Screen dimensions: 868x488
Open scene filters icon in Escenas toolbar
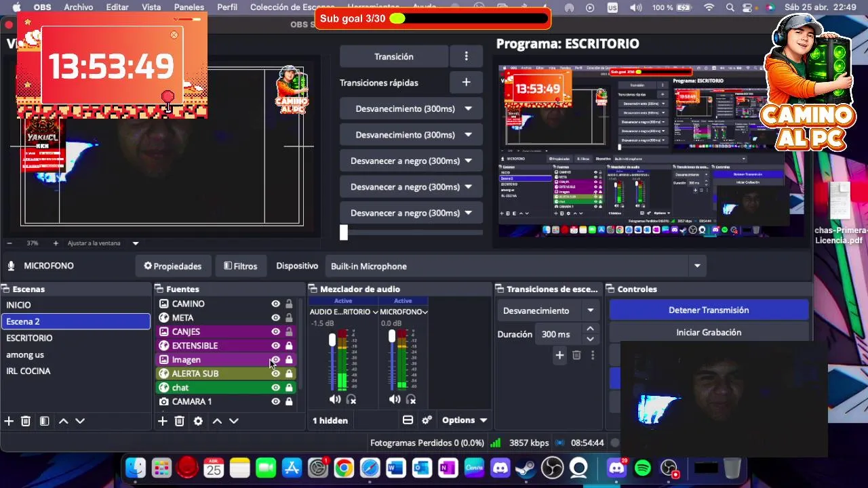click(44, 421)
